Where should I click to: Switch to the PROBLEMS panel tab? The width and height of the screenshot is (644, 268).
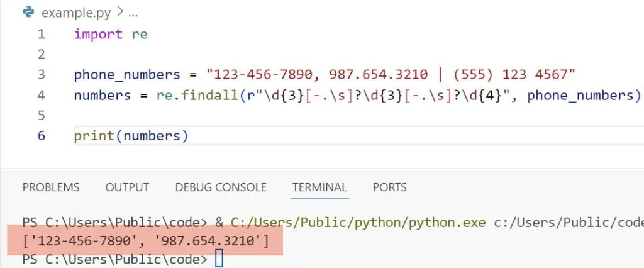point(51,187)
